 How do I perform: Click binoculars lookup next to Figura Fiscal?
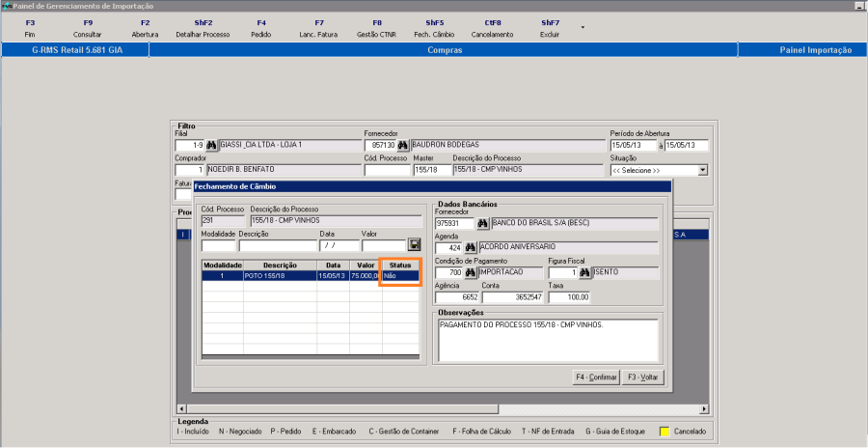click(x=584, y=273)
